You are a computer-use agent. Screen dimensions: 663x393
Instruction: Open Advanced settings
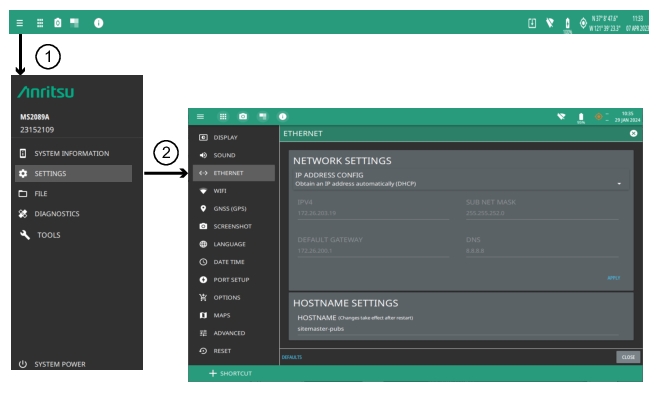point(234,333)
